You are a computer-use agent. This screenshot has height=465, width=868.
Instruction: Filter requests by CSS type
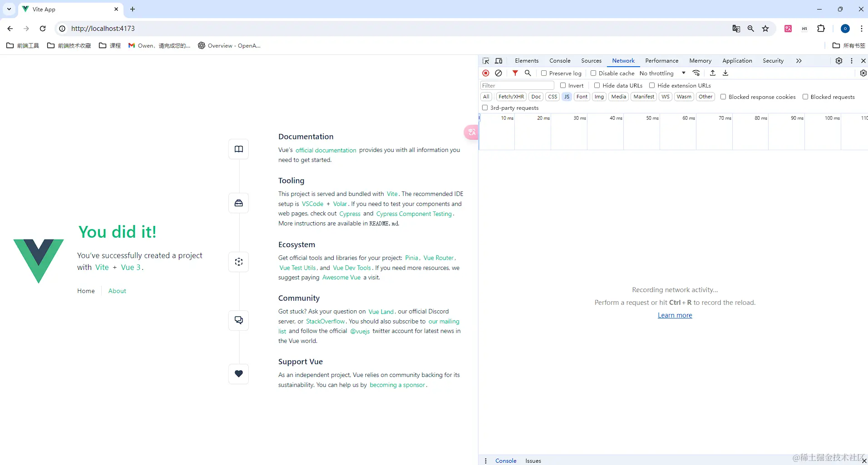point(552,97)
